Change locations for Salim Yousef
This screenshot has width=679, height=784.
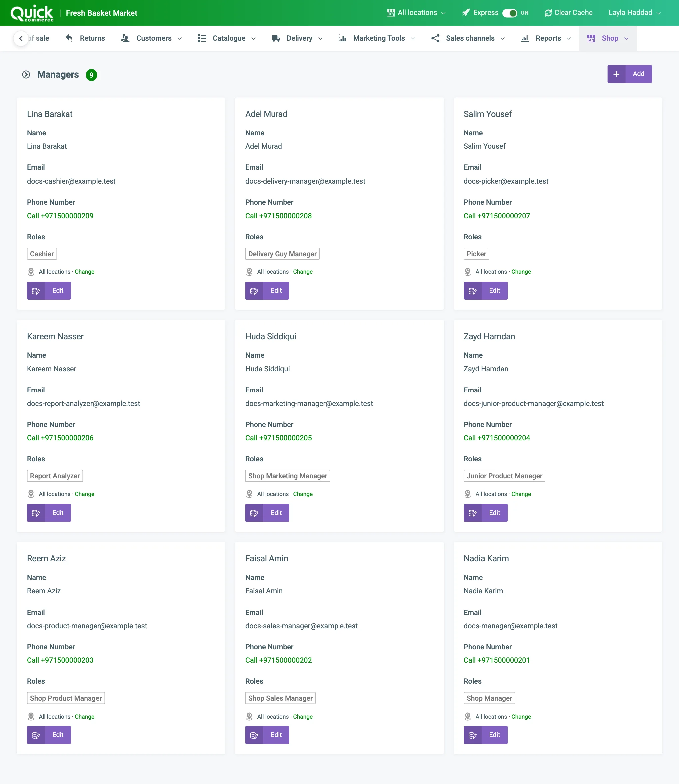pos(521,272)
